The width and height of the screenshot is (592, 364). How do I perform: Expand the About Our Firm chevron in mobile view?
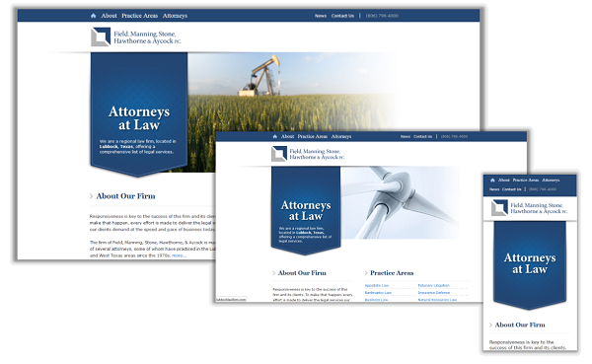[x=490, y=325]
